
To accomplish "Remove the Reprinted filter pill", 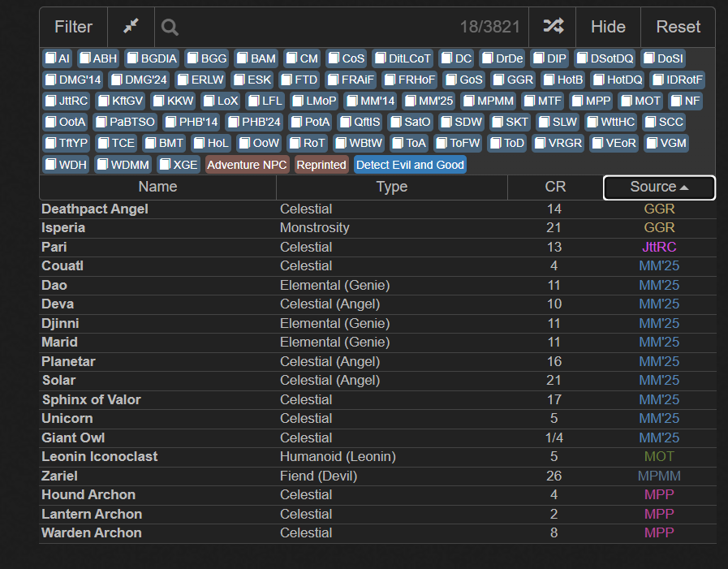I will click(321, 165).
